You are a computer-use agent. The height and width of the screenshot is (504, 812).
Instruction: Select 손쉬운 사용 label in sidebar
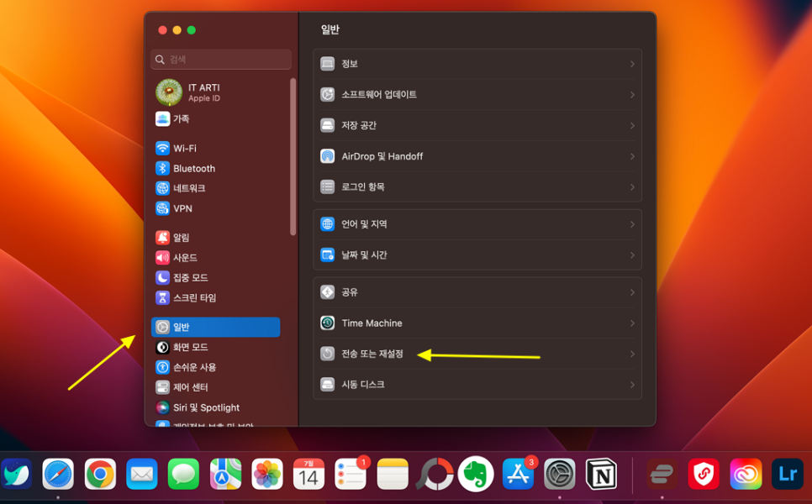tap(195, 367)
